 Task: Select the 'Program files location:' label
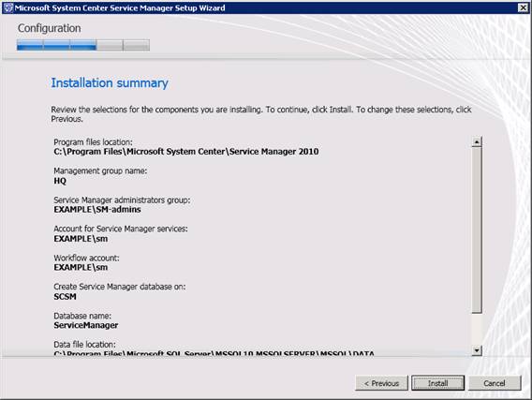click(x=93, y=141)
